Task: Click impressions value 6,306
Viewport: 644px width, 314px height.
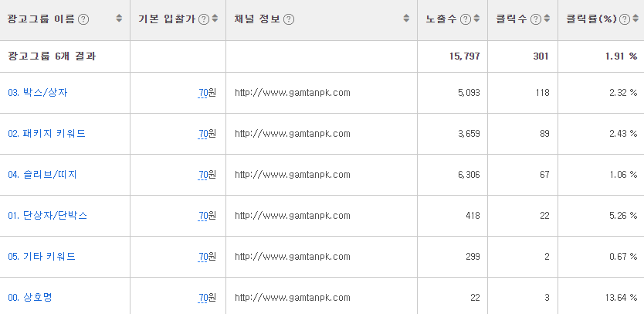Action: 469,175
